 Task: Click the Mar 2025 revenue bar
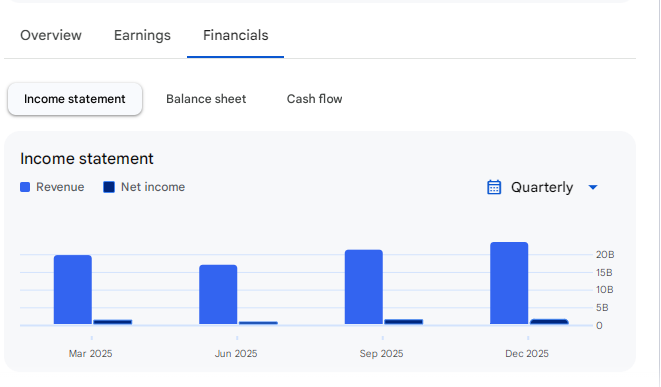click(x=73, y=290)
